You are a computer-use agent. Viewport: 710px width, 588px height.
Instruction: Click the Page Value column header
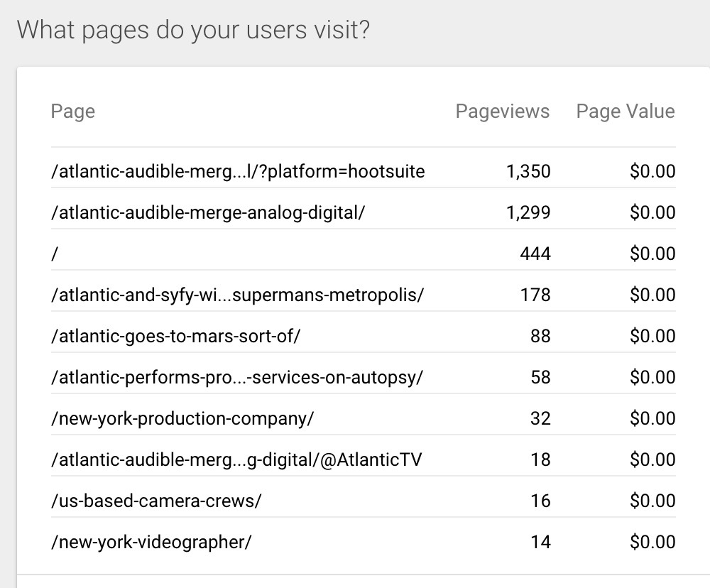click(x=625, y=111)
